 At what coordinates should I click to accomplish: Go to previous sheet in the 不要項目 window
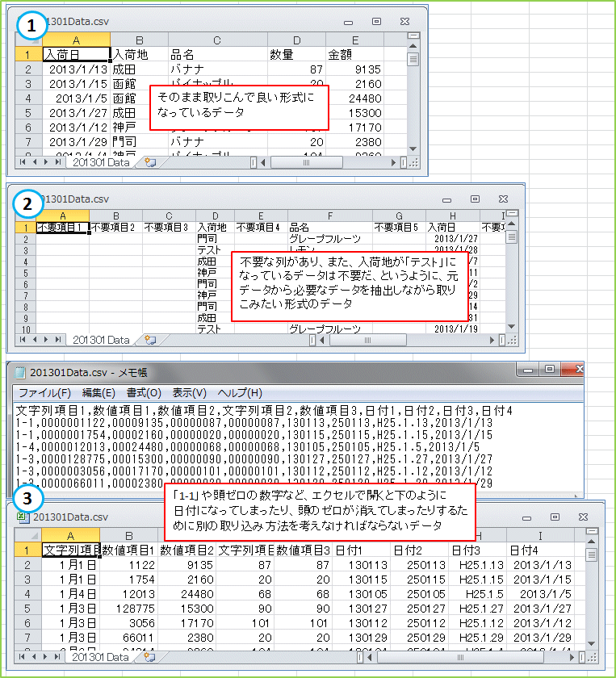(35, 340)
